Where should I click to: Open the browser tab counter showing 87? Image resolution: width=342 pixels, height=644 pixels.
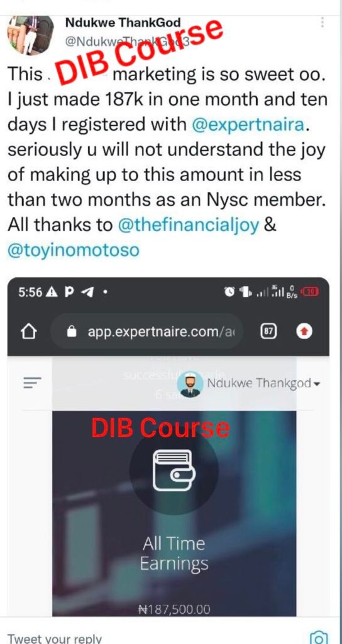pos(268,331)
